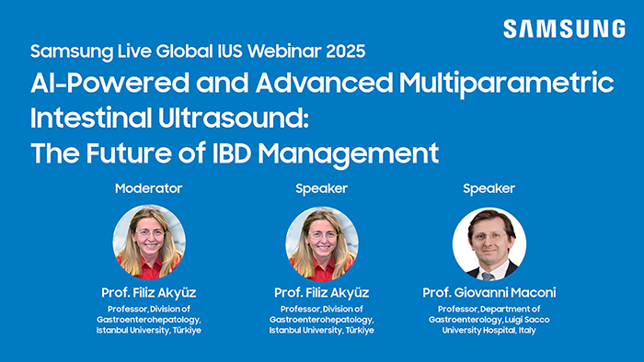Click the "Moderator" label
This screenshot has width=644, height=362.
[x=149, y=188]
